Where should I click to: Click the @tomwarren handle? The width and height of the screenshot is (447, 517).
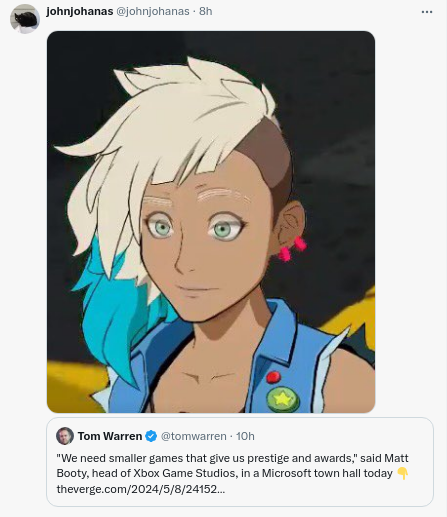click(x=193, y=436)
